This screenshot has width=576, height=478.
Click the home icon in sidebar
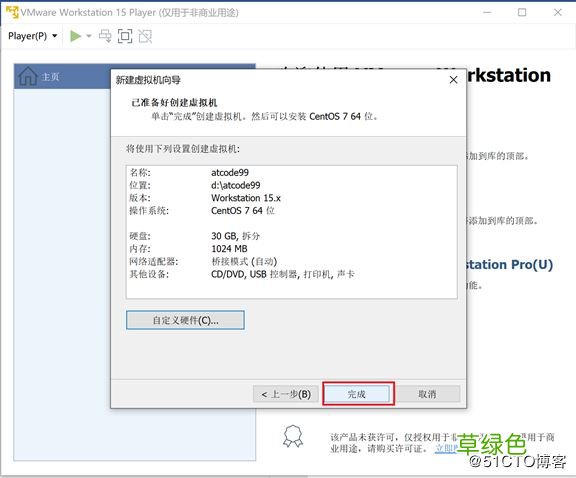(28, 76)
